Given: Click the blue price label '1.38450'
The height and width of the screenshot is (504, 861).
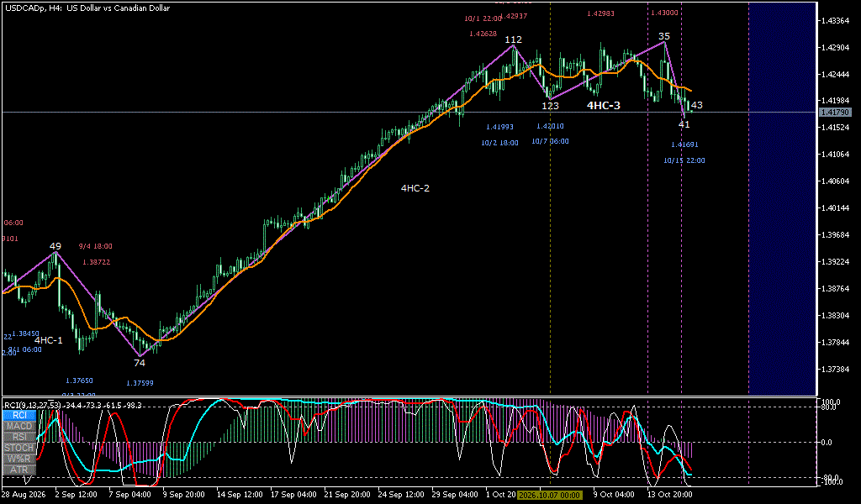Looking at the screenshot, I should pos(25,333).
